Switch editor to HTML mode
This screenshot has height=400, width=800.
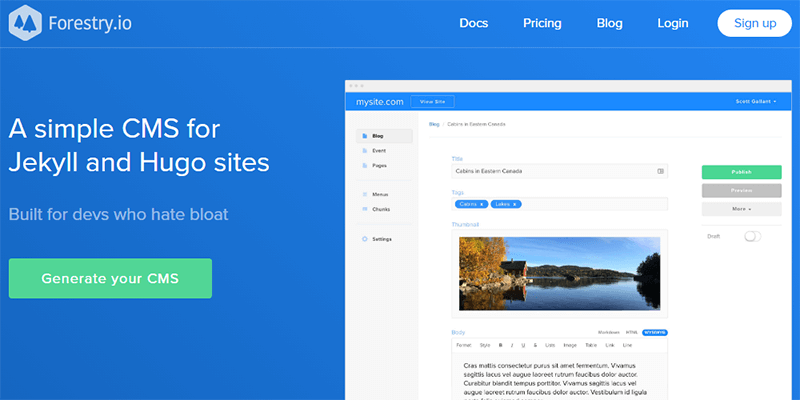pyautogui.click(x=632, y=332)
